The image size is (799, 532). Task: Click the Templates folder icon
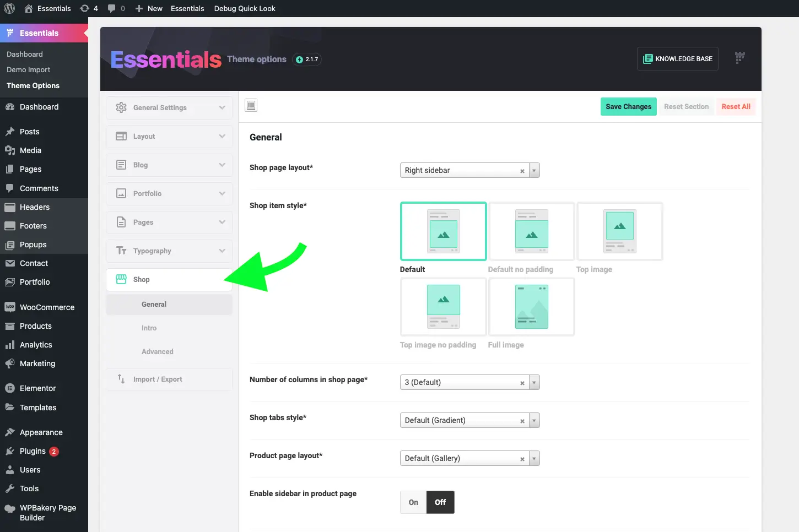coord(10,408)
